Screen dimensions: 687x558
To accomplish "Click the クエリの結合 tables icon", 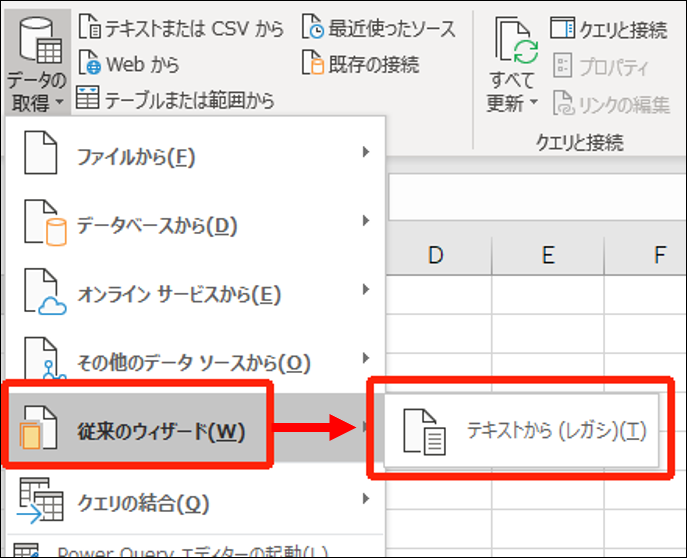I will click(40, 500).
